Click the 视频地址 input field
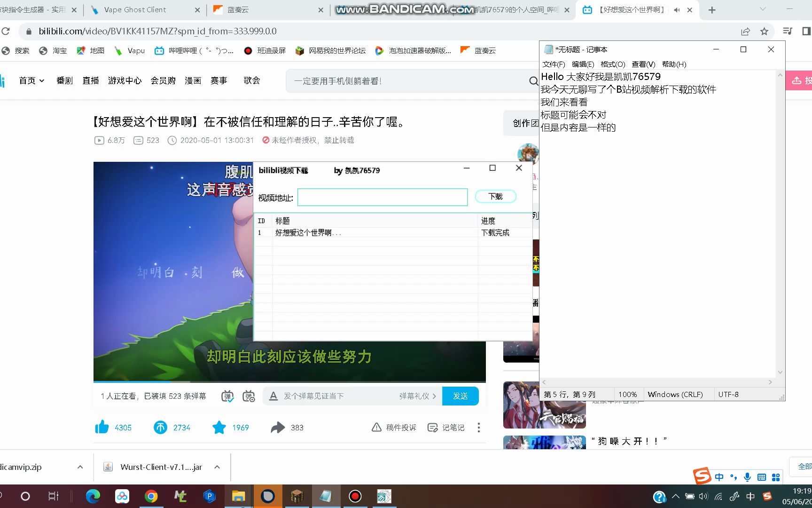812x508 pixels. pyautogui.click(x=382, y=197)
